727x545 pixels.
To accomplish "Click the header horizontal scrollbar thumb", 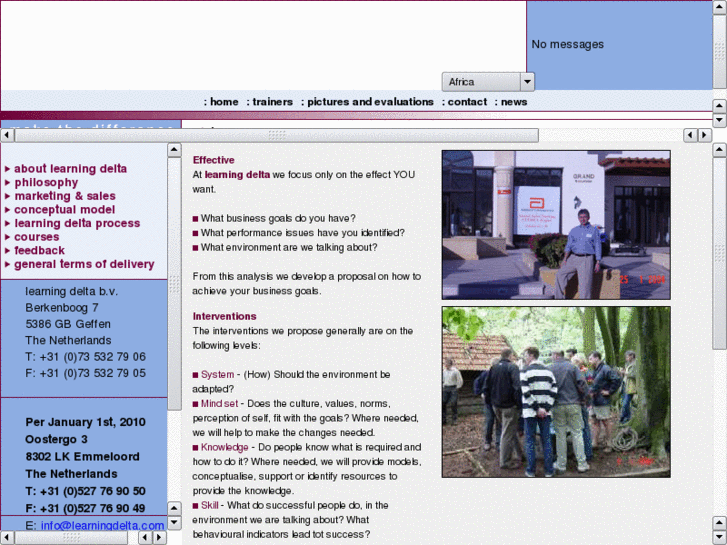I will [277, 135].
